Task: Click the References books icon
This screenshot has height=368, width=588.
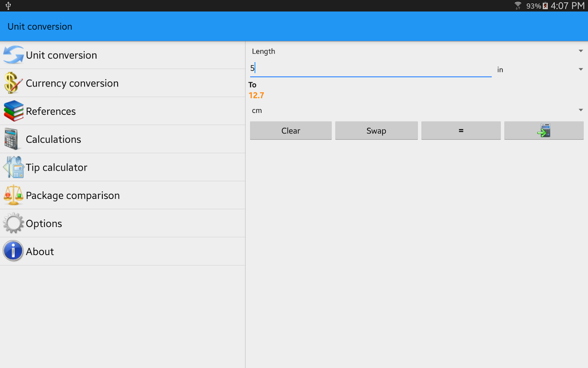Action: [x=13, y=111]
